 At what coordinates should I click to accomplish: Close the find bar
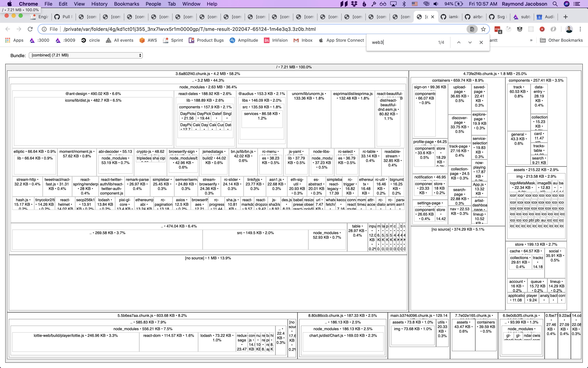[481, 42]
